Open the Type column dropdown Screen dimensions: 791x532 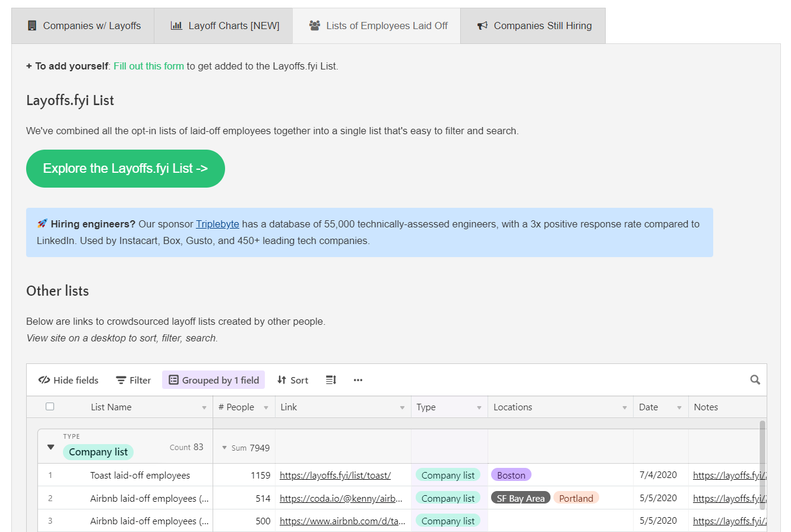pos(480,407)
